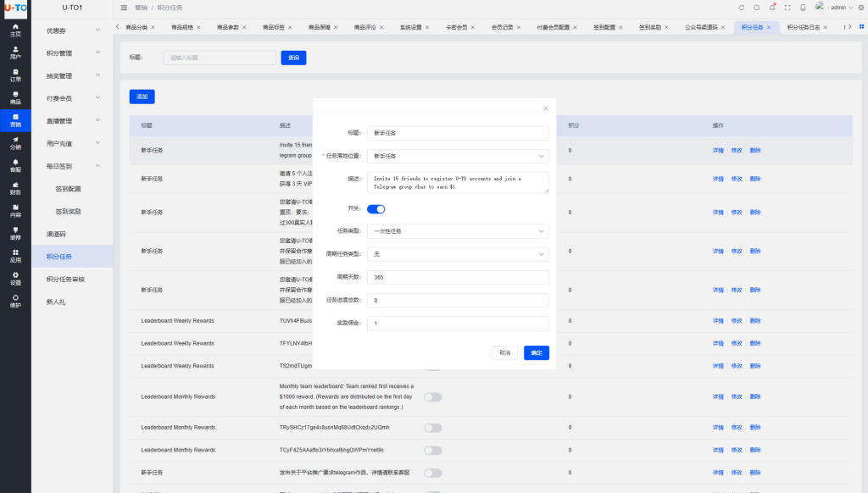Click 修改 on Monthly team leaderboard row
The image size is (868, 493).
[737, 396]
